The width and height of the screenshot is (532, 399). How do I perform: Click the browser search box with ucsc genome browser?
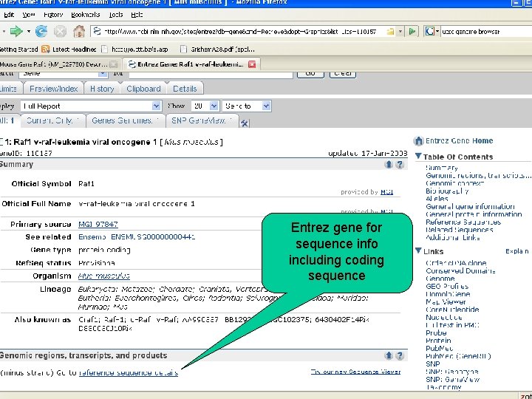click(x=486, y=32)
